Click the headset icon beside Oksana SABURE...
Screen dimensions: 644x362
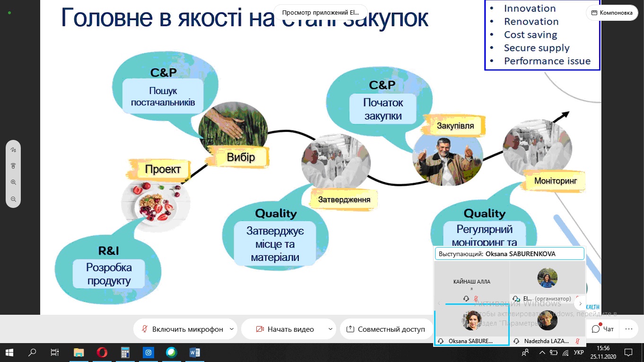tap(441, 341)
